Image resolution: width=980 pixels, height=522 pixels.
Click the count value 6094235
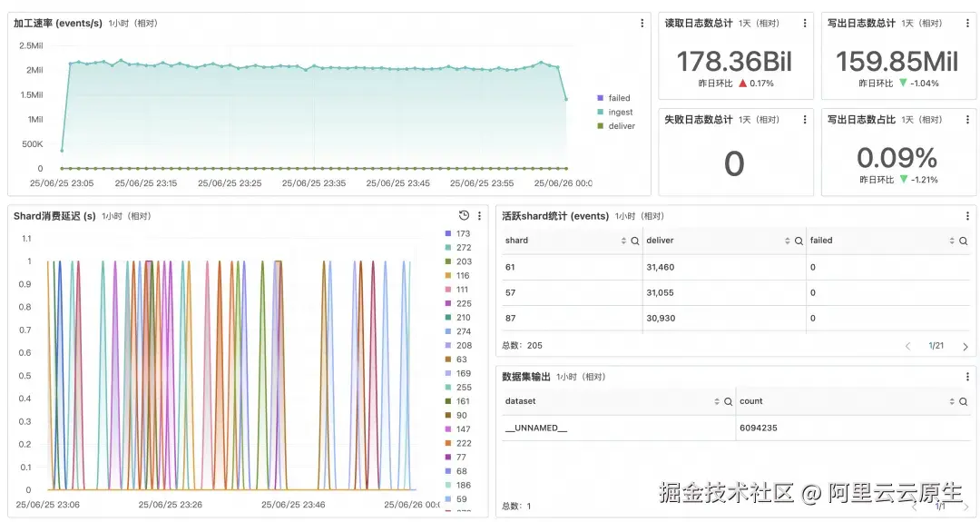[x=758, y=428]
